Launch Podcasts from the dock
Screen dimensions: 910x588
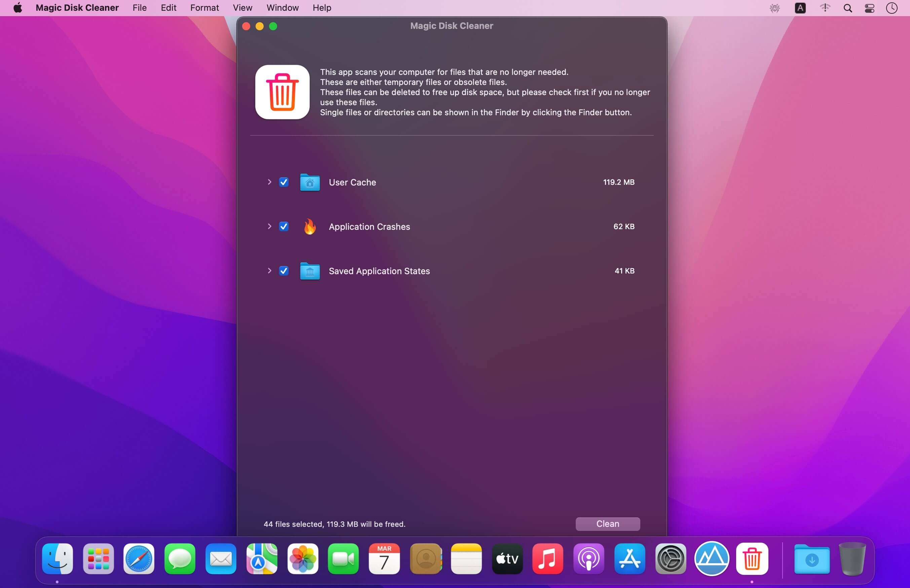click(588, 558)
